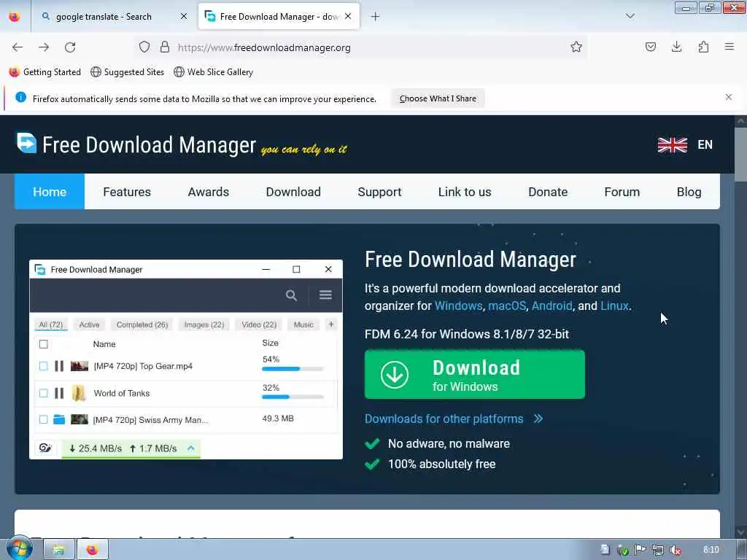This screenshot has width=747, height=560.
Task: Close the Free Download Manager tab
Action: (348, 17)
